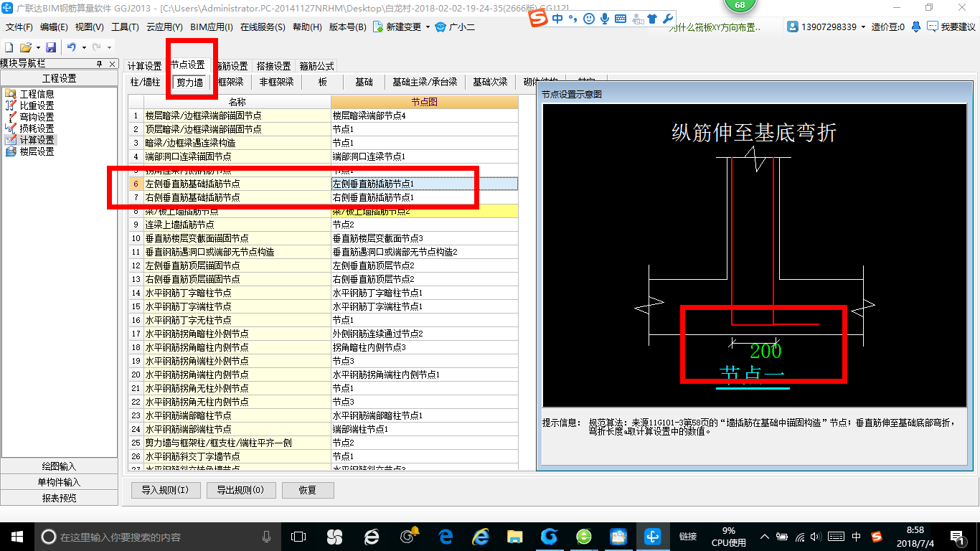Screen dimensions: 980x551
Task: Switch to the 搭接设置 tab
Action: (273, 66)
